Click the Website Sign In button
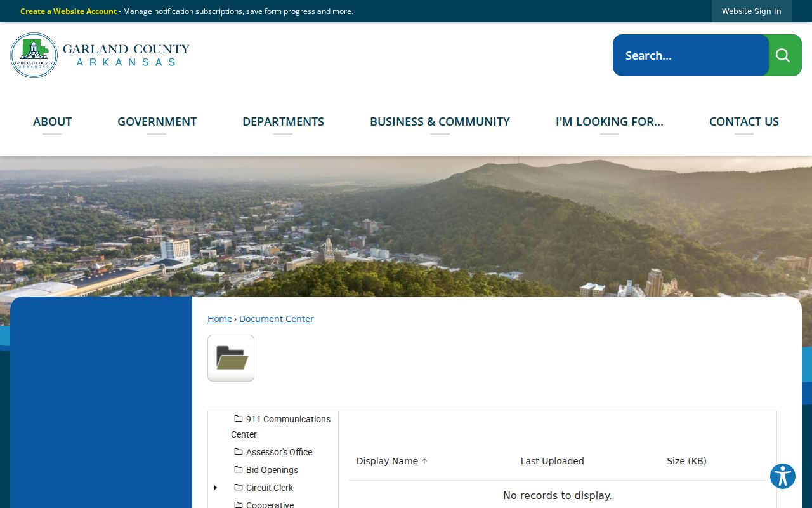The image size is (812, 508). pos(752,11)
